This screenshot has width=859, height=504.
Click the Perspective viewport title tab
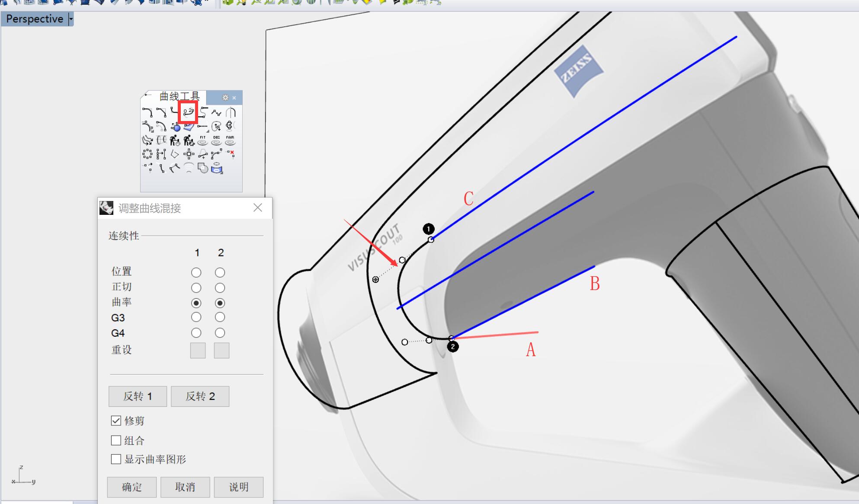(35, 19)
